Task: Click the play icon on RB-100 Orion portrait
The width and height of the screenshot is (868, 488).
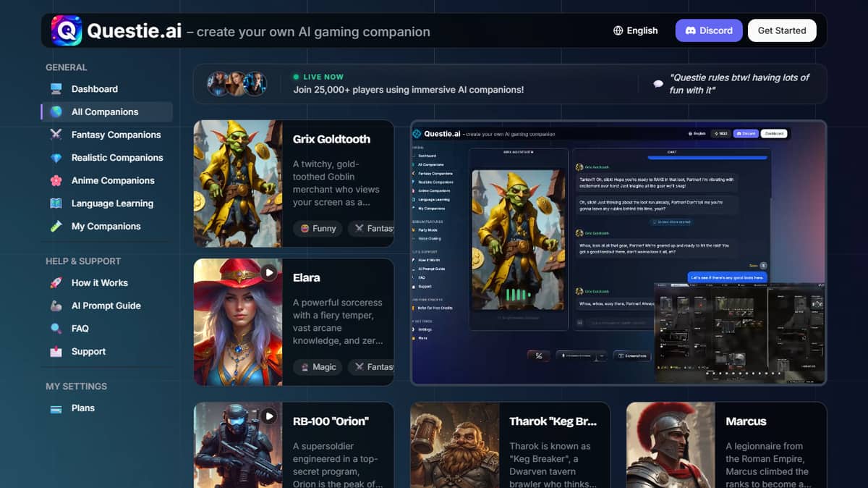Action: 269,416
